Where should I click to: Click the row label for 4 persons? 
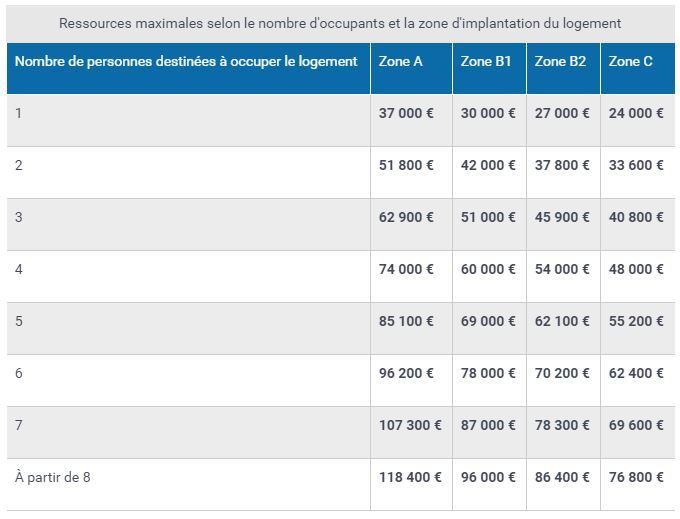pos(19,269)
